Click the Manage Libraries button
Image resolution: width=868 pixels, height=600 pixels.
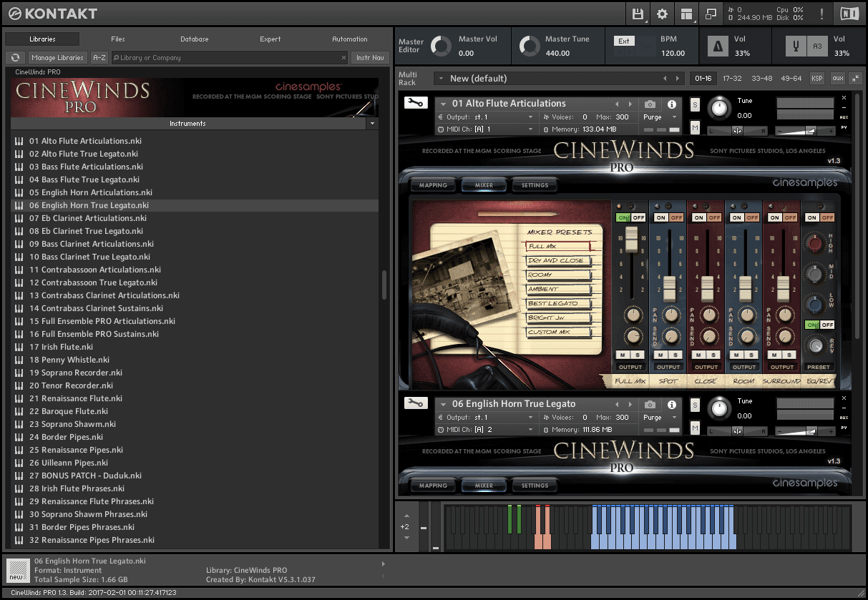(x=57, y=58)
